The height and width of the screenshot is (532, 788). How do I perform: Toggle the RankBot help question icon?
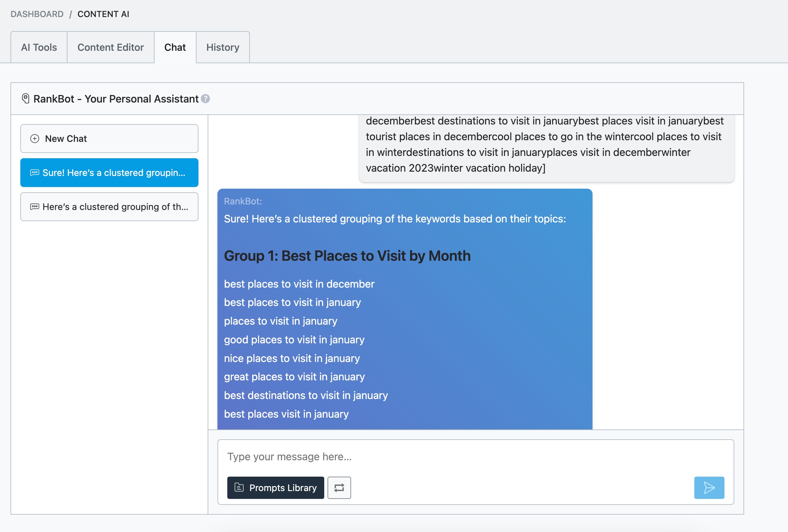point(205,98)
